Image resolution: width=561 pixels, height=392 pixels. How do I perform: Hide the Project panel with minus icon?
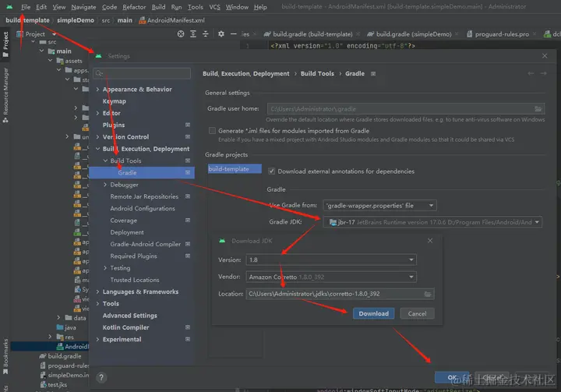click(x=233, y=34)
